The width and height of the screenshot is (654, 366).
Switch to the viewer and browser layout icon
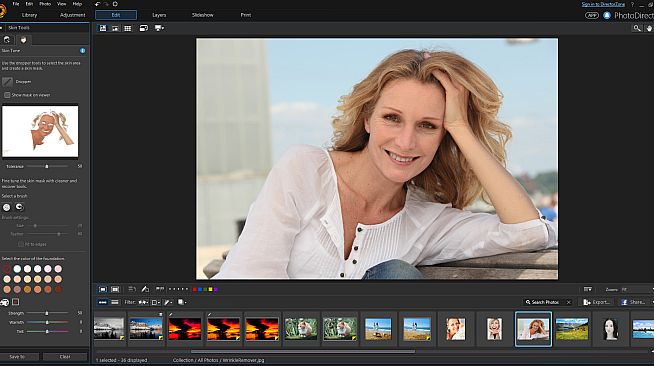point(115,28)
